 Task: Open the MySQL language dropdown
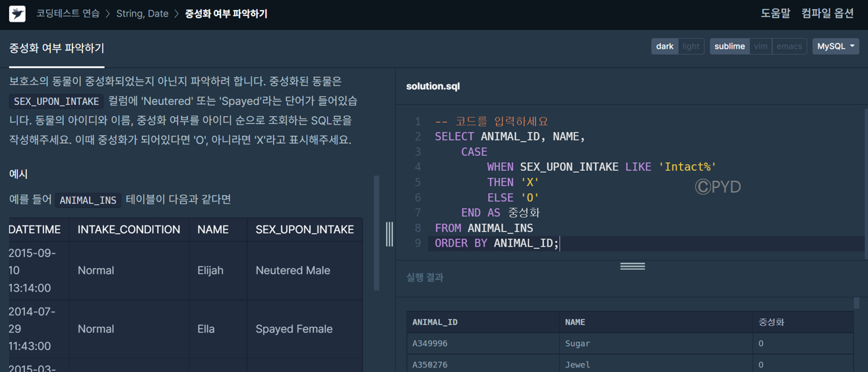point(836,46)
